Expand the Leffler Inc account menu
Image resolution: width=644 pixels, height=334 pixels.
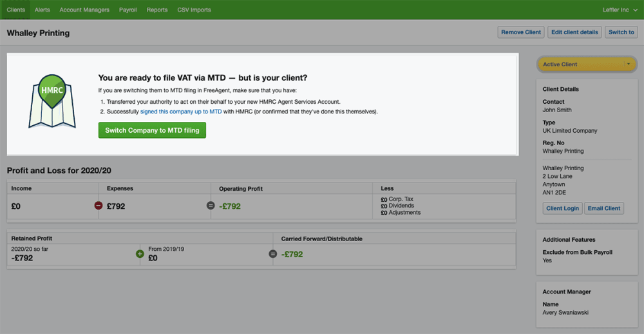[x=620, y=10]
